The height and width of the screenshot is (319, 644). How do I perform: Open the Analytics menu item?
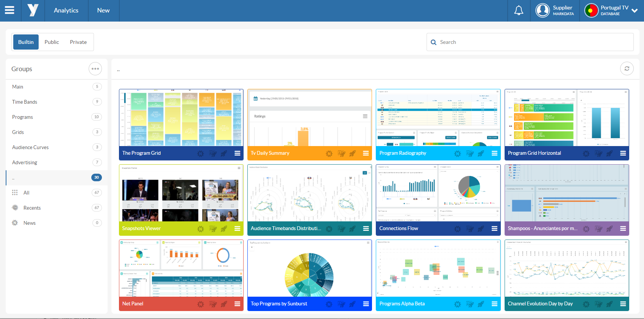pos(66,11)
